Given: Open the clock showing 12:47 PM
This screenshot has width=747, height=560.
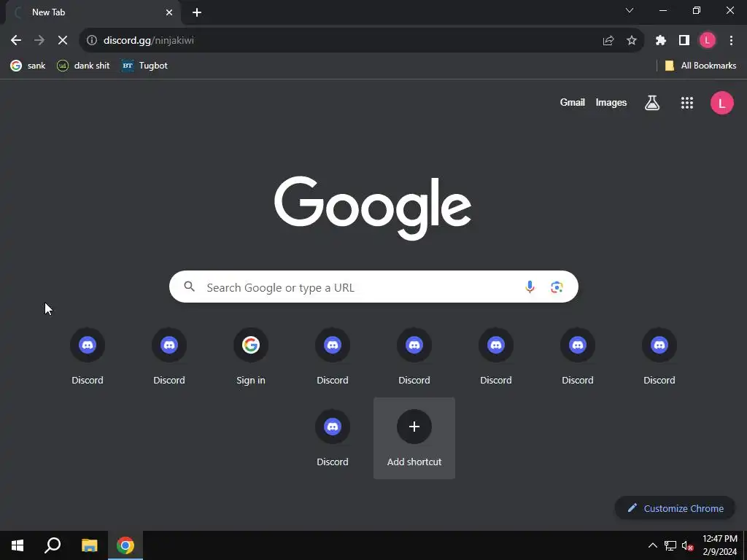Looking at the screenshot, I should coord(720,545).
